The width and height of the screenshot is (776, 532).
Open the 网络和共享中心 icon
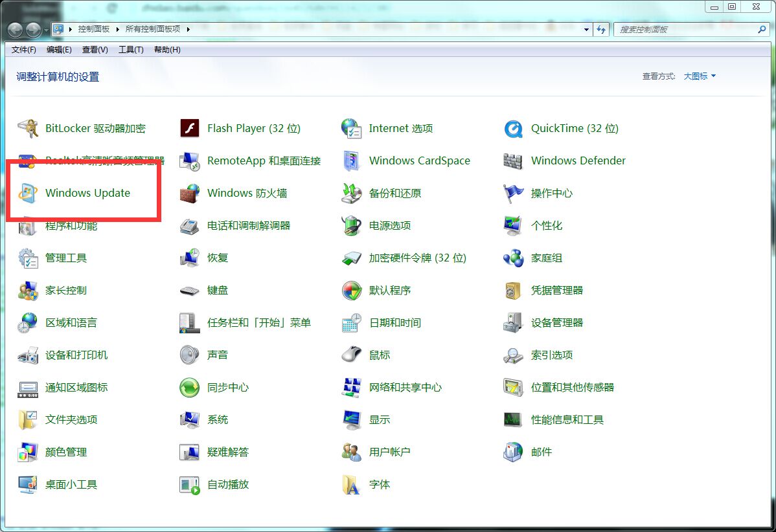[x=351, y=388]
